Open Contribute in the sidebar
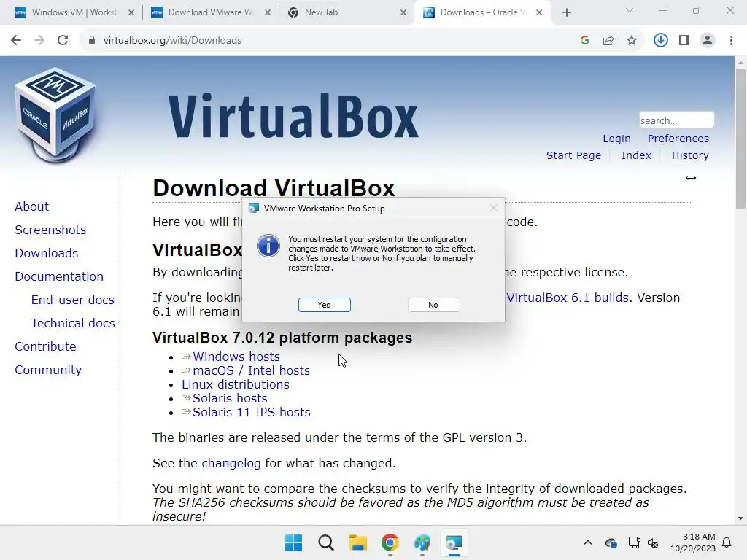Viewport: 747px width, 560px height. coord(45,346)
